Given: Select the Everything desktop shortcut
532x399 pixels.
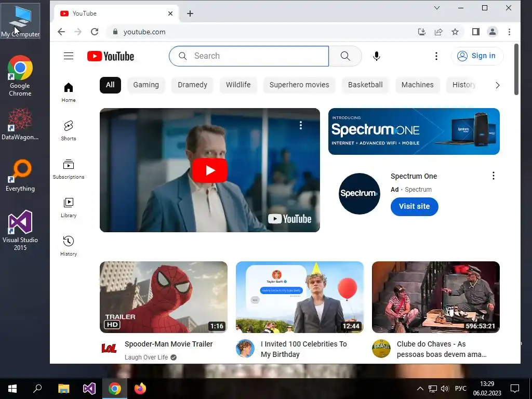Looking at the screenshot, I should [x=20, y=176].
